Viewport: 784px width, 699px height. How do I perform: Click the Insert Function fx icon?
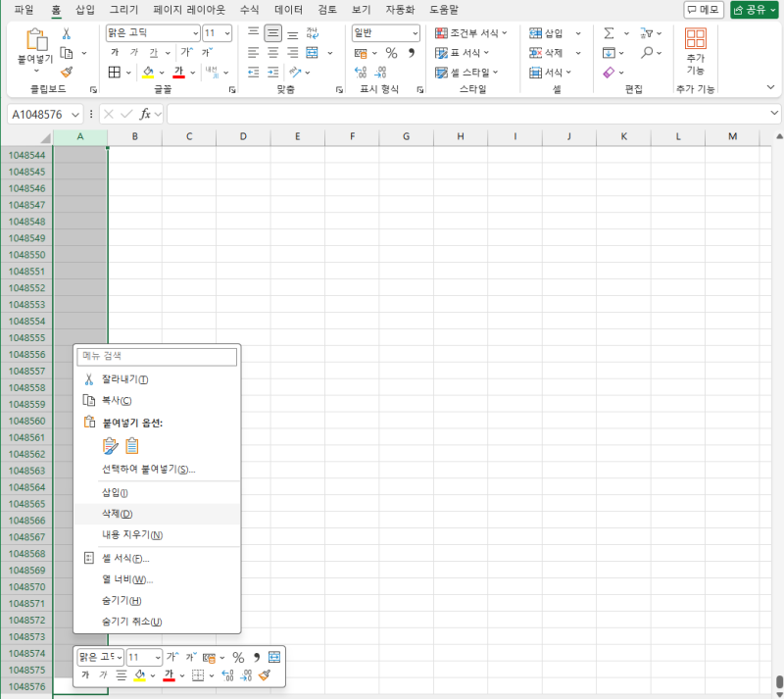tap(145, 115)
